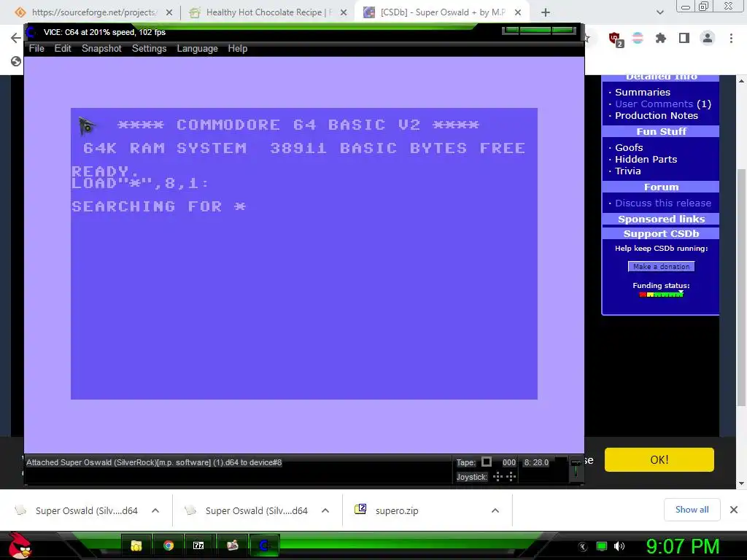Click the 9:07 PM taskbar clock

(683, 546)
